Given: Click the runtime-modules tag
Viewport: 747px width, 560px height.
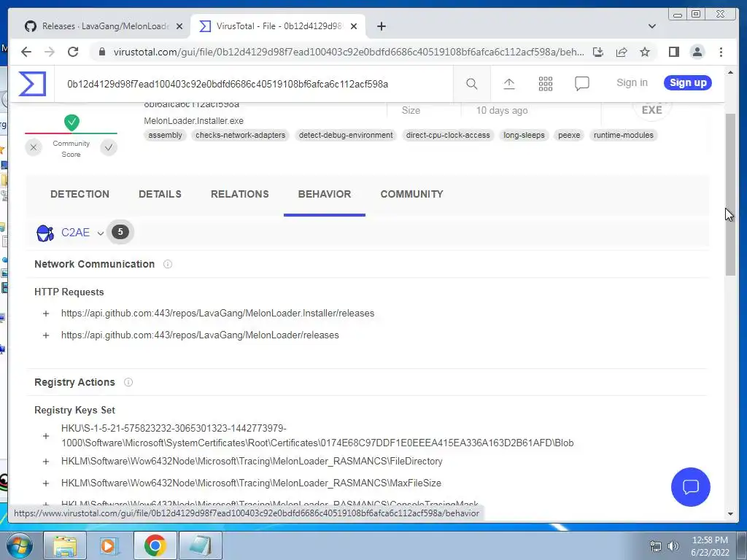Looking at the screenshot, I should [624, 135].
